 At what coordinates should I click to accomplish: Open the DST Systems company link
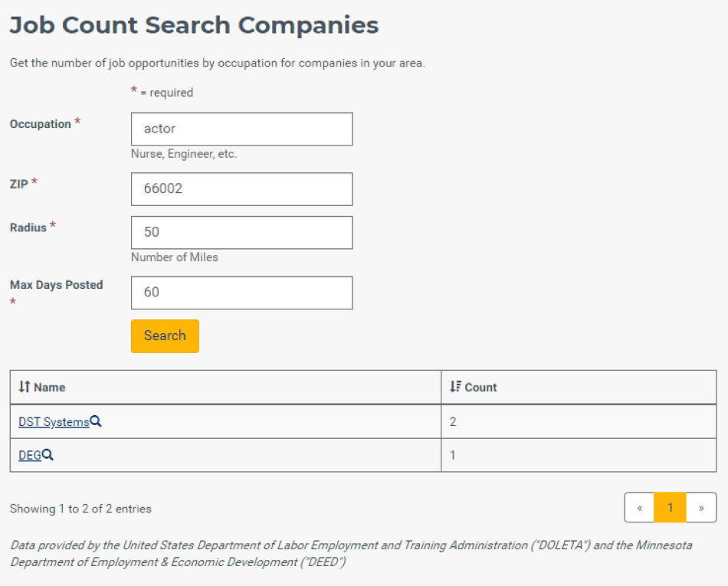[x=54, y=422]
